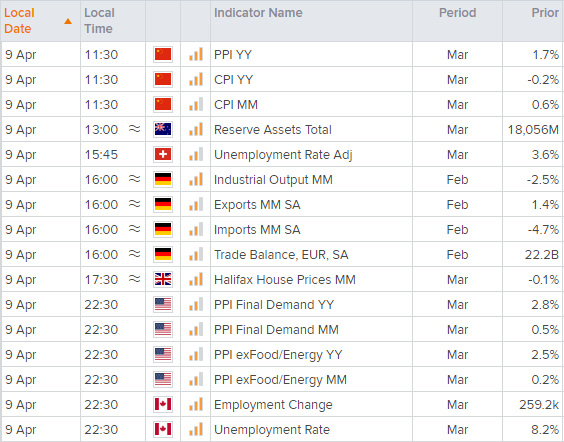Open PPI exFood/Energy MM indicator

tap(280, 380)
